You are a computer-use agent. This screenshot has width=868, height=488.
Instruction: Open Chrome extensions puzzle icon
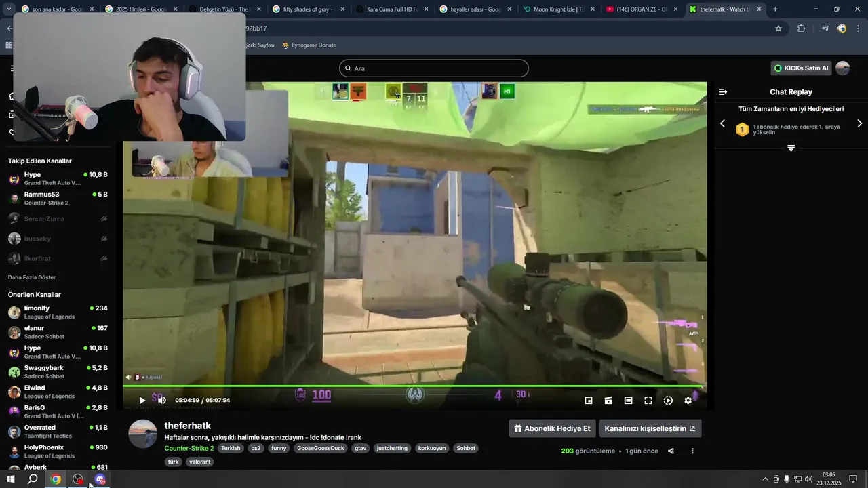[x=802, y=28]
